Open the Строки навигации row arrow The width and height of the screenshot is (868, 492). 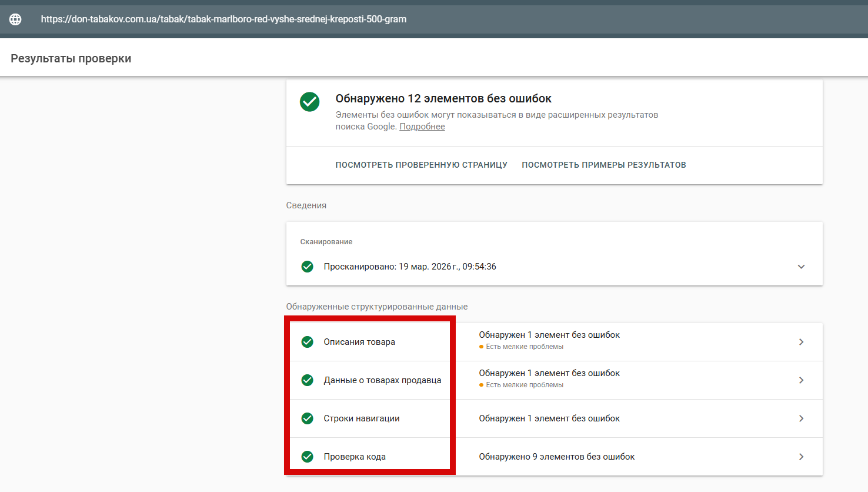(x=801, y=418)
